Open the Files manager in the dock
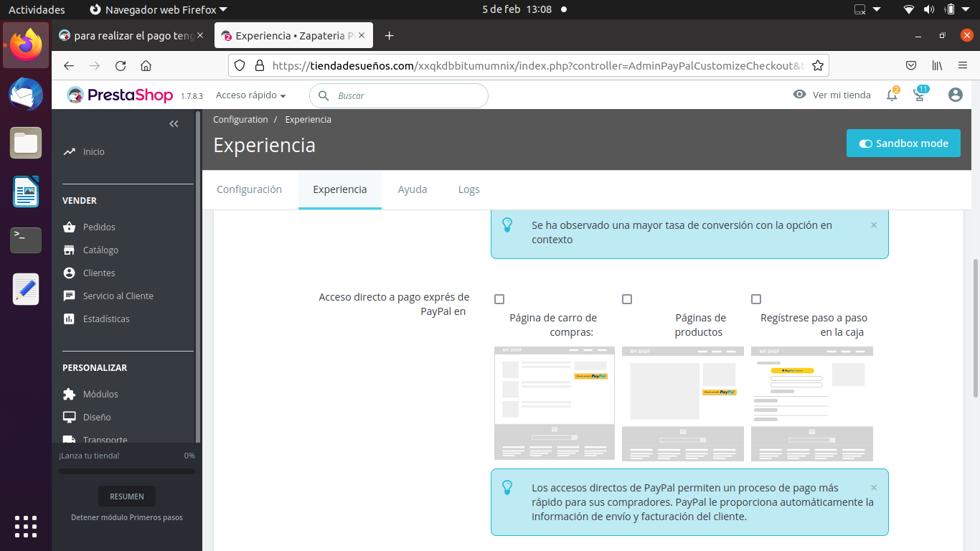Image resolution: width=980 pixels, height=551 pixels. pos(26,143)
